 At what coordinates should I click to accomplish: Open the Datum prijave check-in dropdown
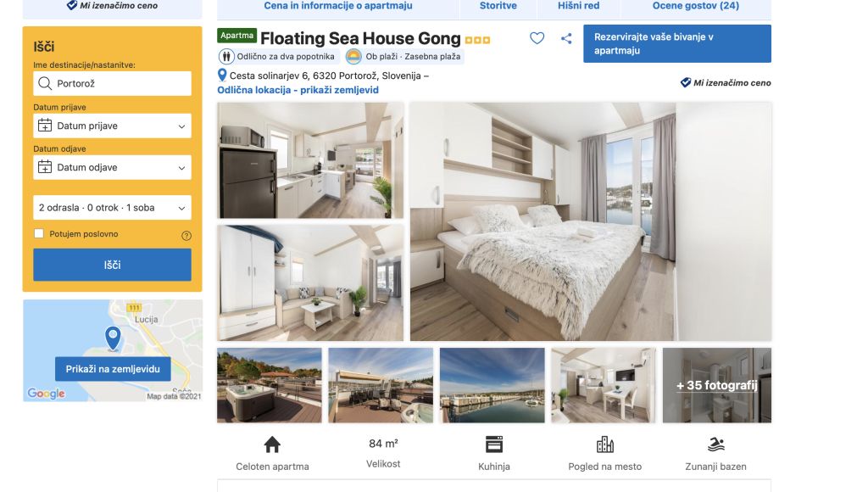113,126
